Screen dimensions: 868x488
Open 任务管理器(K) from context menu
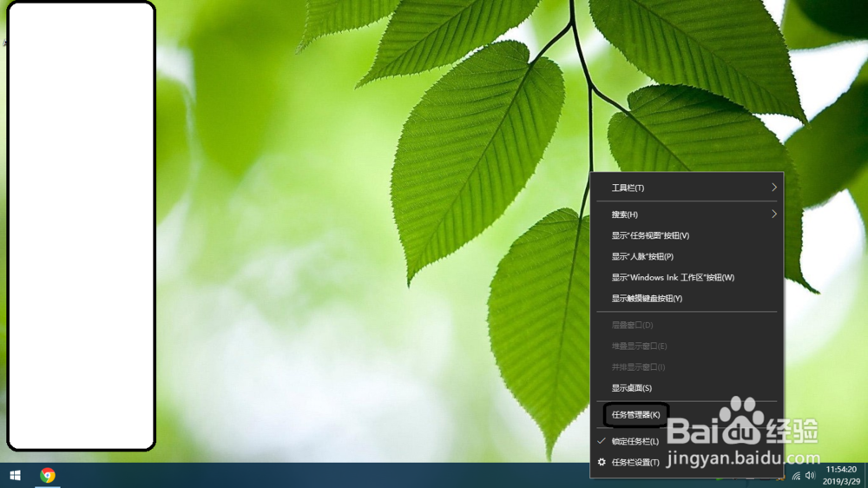click(x=687, y=415)
